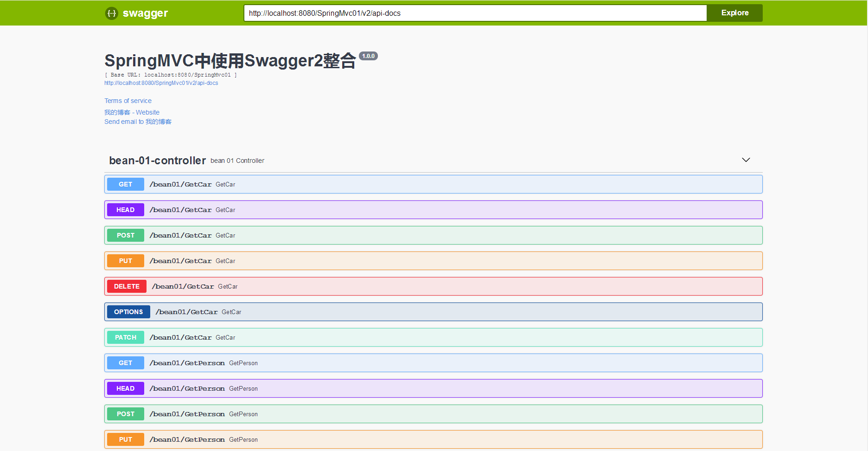Click the bean 01 Controller description text
The image size is (868, 451).
(237, 161)
